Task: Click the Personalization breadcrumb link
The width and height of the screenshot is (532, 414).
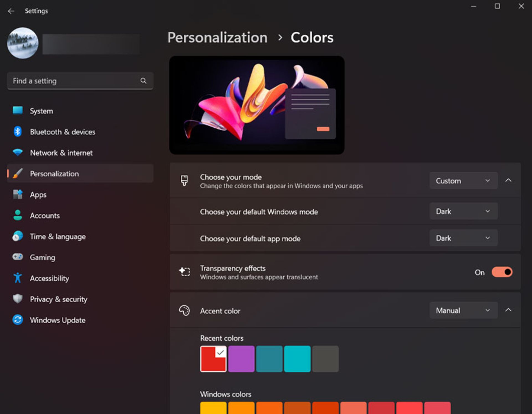Action: [x=218, y=37]
